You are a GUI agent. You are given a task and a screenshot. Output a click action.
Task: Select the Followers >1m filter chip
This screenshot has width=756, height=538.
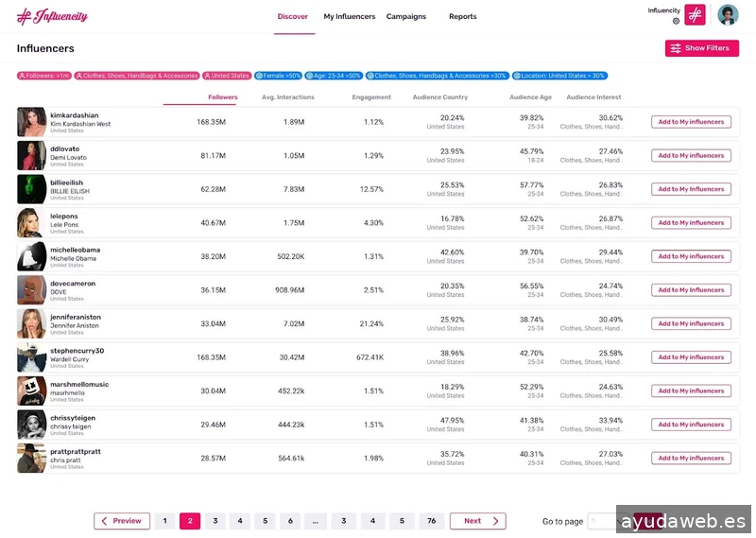tap(44, 76)
